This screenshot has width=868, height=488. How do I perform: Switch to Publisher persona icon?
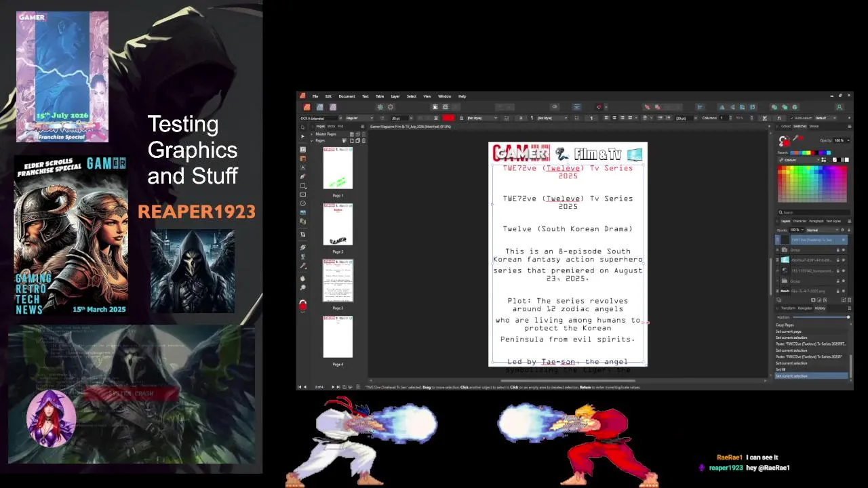tap(307, 107)
